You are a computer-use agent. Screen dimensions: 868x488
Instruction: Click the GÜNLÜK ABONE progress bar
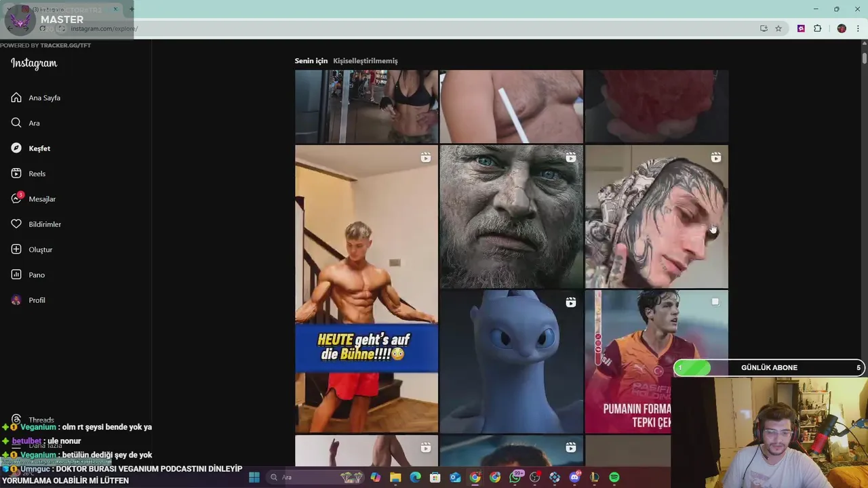[x=769, y=367]
